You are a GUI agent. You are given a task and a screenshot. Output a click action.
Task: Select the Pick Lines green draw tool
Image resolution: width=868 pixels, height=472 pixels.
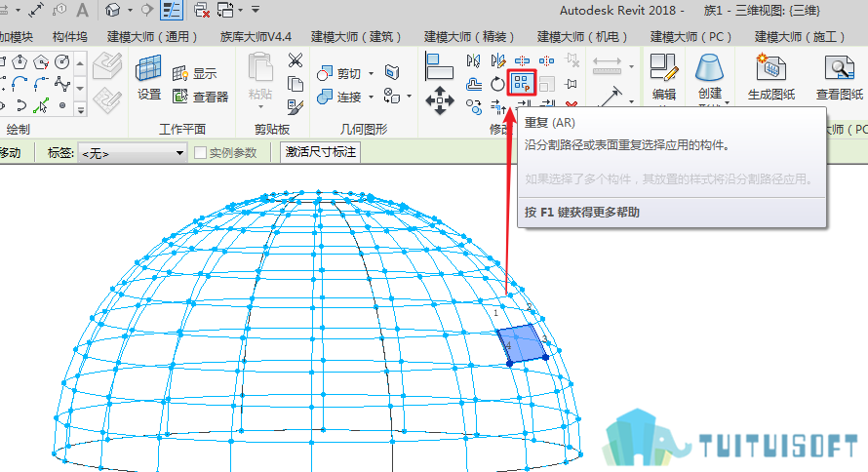click(41, 105)
